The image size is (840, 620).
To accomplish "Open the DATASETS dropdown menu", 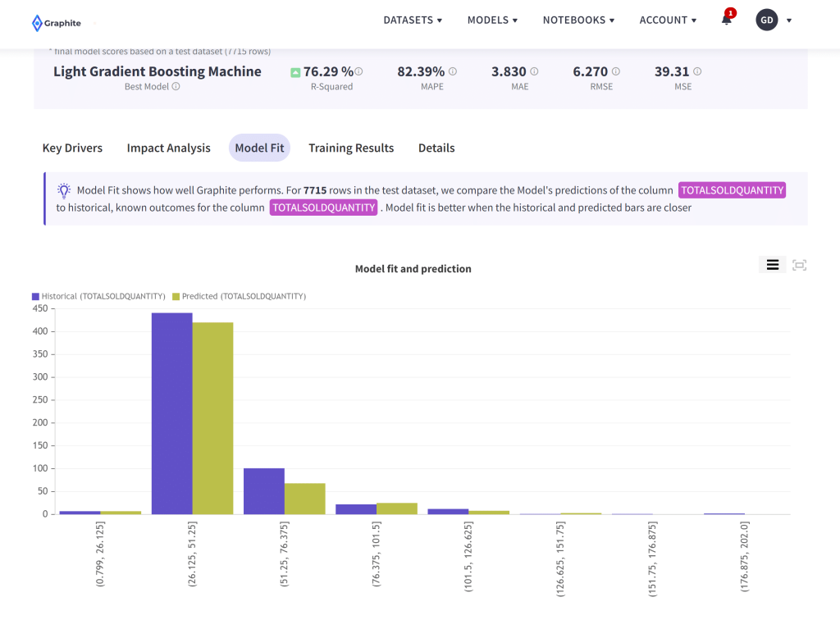I will pyautogui.click(x=413, y=20).
